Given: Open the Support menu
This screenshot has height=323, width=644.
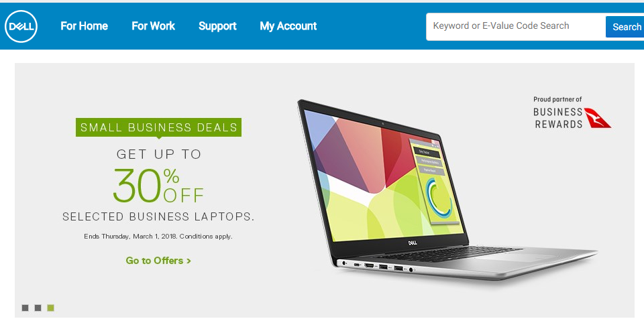Looking at the screenshot, I should tap(217, 26).
